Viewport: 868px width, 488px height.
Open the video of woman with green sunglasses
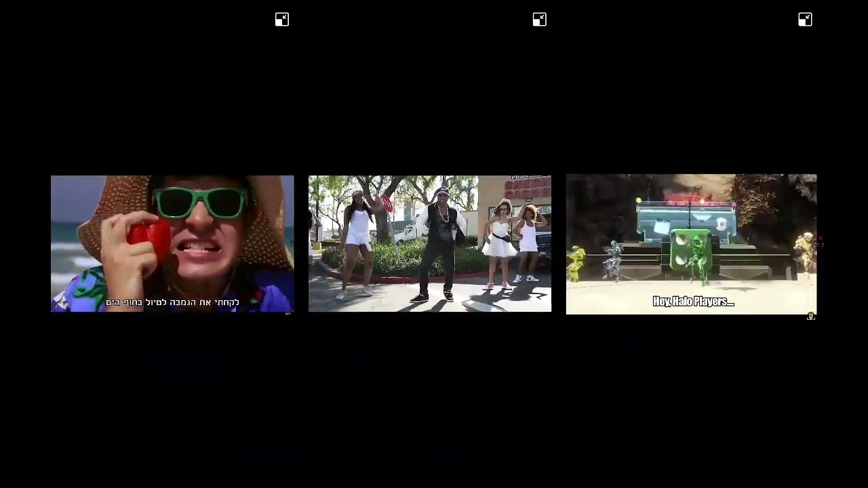click(172, 244)
